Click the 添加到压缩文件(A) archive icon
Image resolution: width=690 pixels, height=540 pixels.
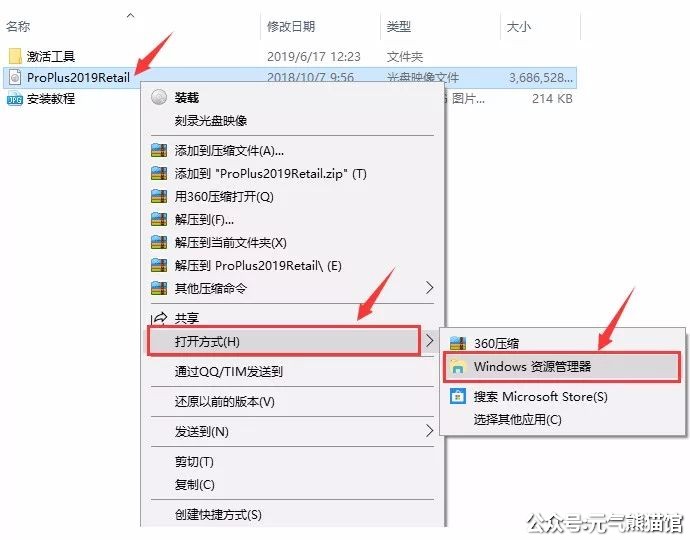pyautogui.click(x=158, y=150)
